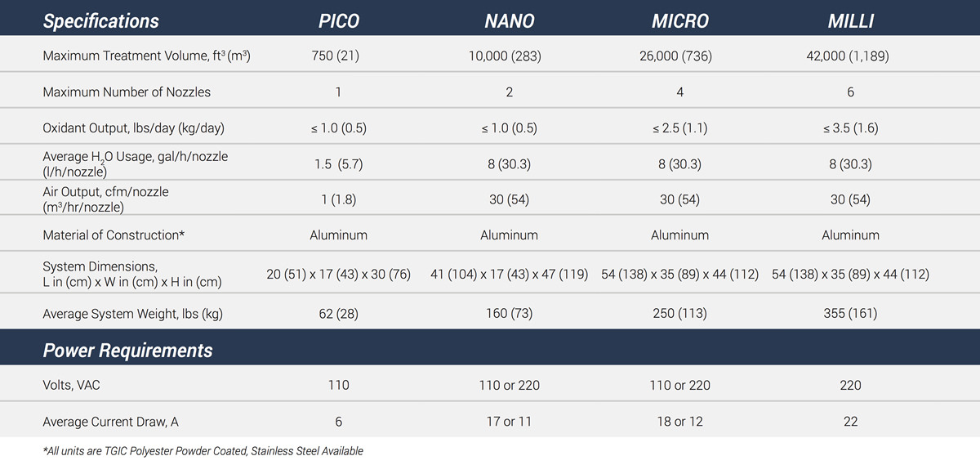Viewport: 980px width, 465px height.
Task: Click the Material of Construction* label
Action: 114,235
